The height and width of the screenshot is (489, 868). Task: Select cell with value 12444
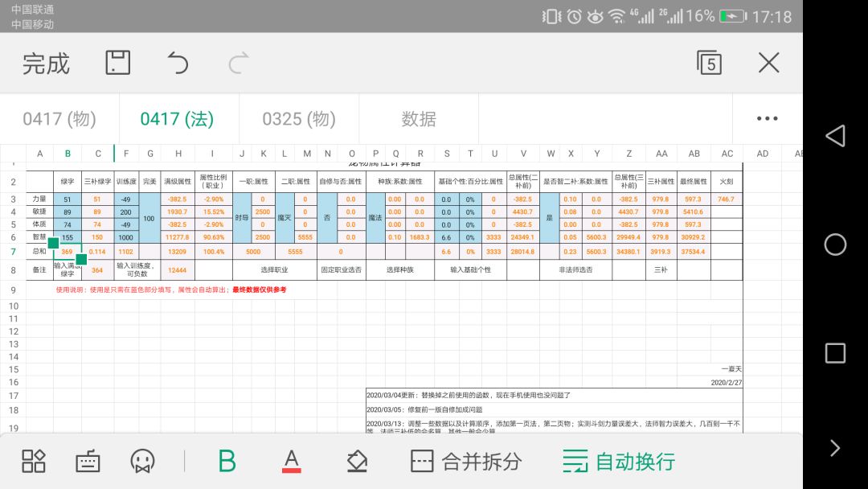pyautogui.click(x=178, y=269)
